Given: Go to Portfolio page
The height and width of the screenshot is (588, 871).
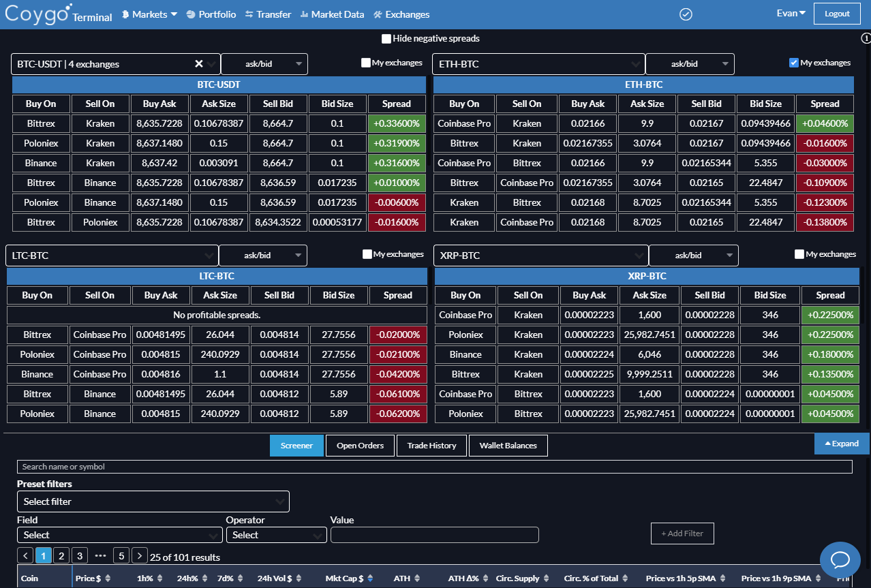Looking at the screenshot, I should click(x=211, y=14).
